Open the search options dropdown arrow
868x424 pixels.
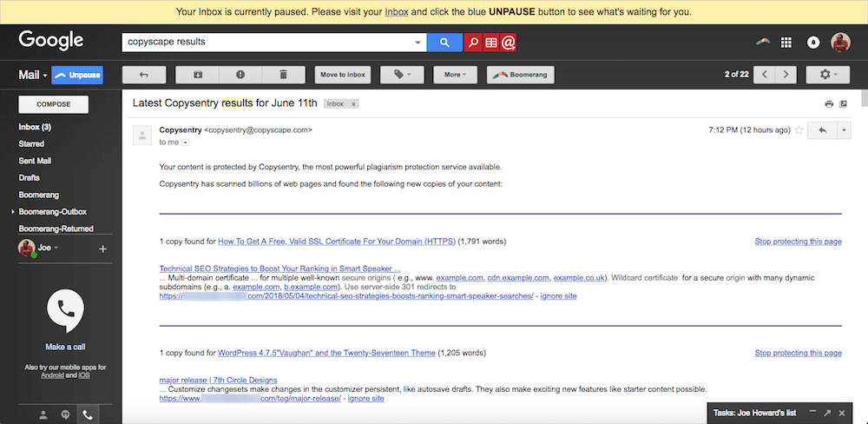(x=418, y=42)
